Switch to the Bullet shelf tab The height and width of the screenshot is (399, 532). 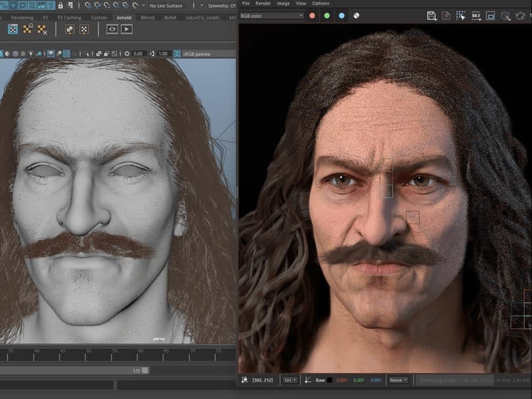click(x=170, y=18)
